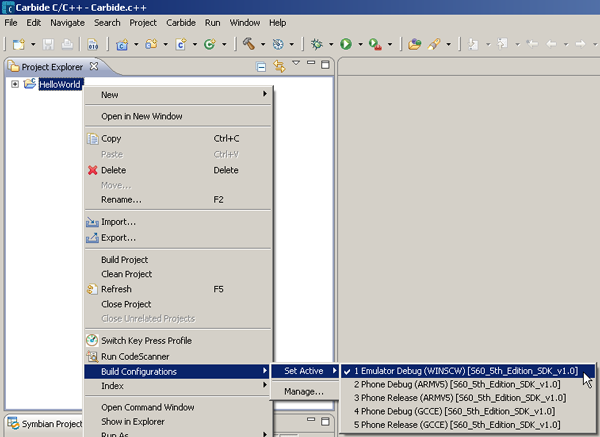Viewport: 600px width, 437px height.
Task: Click the Next Annotation toolbar icon
Action: pos(473,44)
